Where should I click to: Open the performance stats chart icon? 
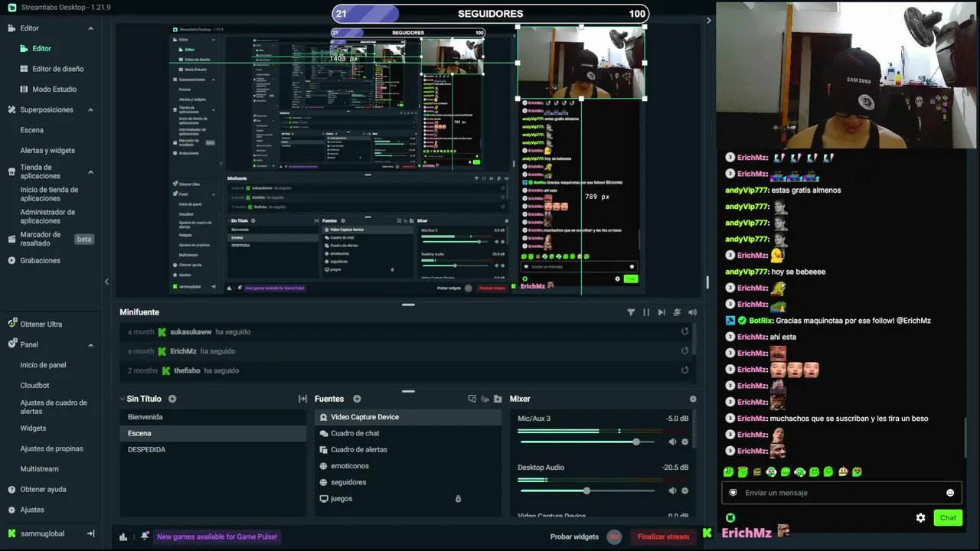[x=123, y=536]
